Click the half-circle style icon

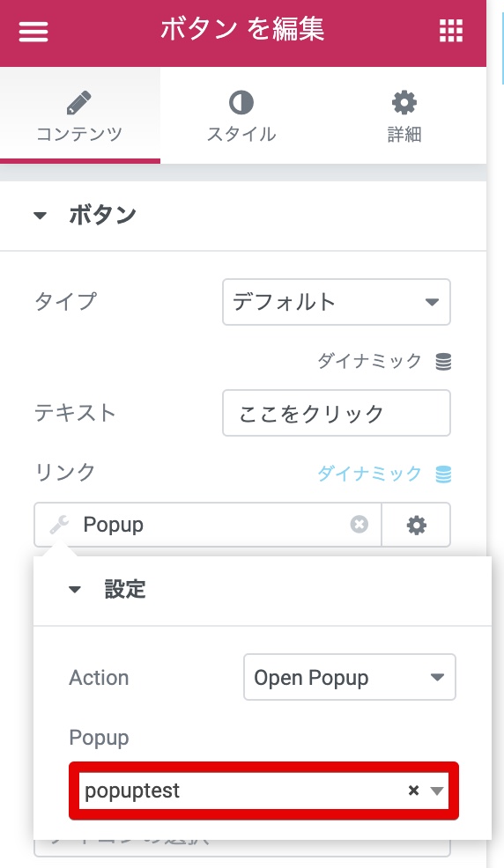click(241, 103)
